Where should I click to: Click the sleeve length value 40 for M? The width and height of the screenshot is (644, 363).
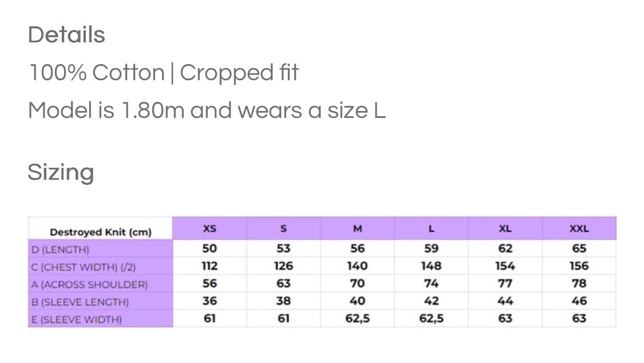tap(357, 301)
